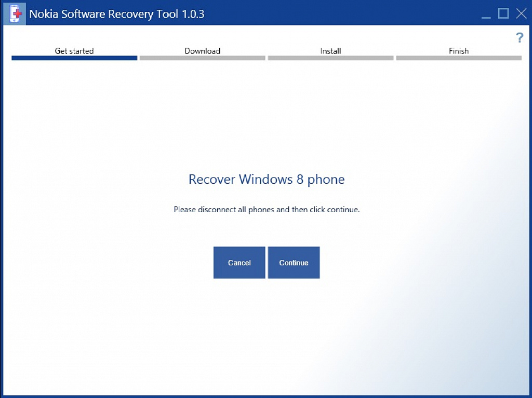This screenshot has width=532, height=398.
Task: Close the Recovery Tool window
Action: click(521, 13)
